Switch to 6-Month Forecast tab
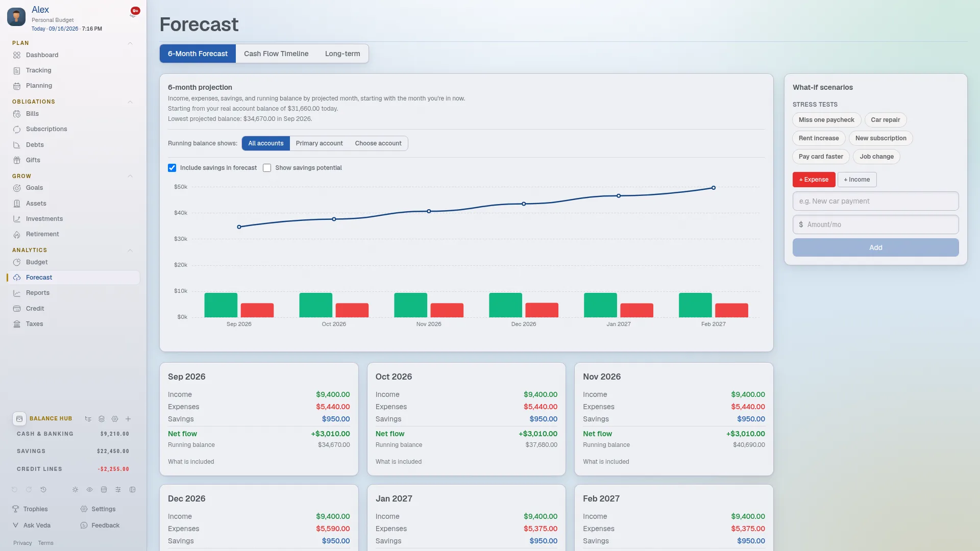 pos(198,54)
